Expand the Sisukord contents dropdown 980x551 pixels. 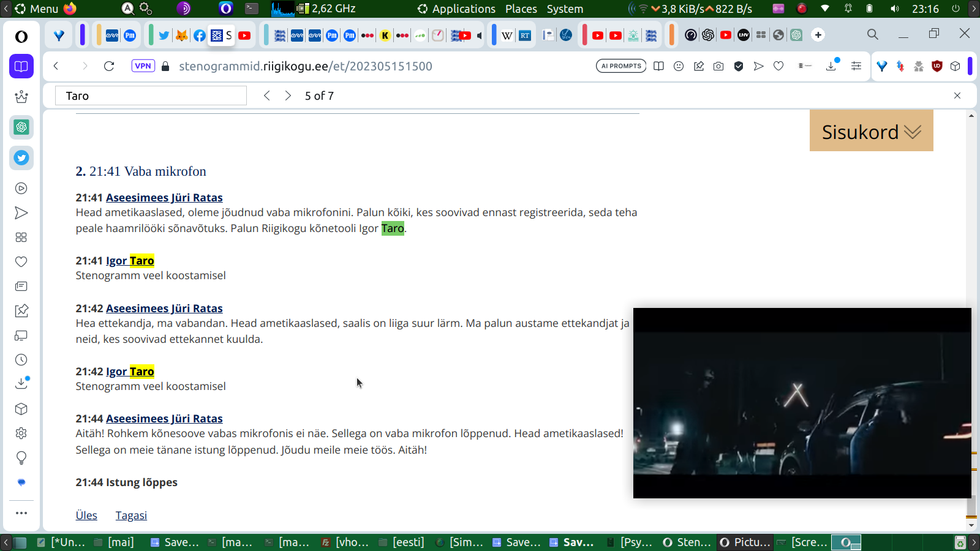point(872,131)
